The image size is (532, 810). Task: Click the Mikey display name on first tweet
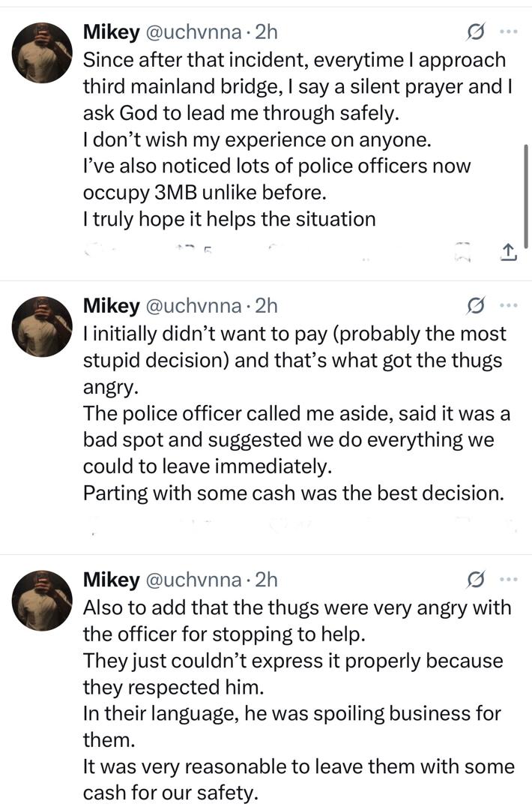(111, 32)
